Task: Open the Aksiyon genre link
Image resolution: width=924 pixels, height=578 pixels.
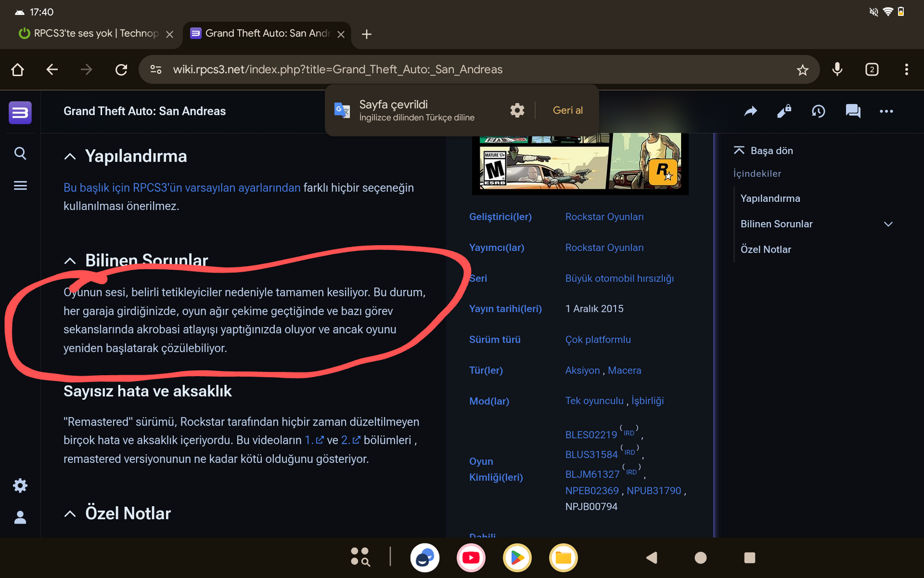Action: tap(582, 370)
